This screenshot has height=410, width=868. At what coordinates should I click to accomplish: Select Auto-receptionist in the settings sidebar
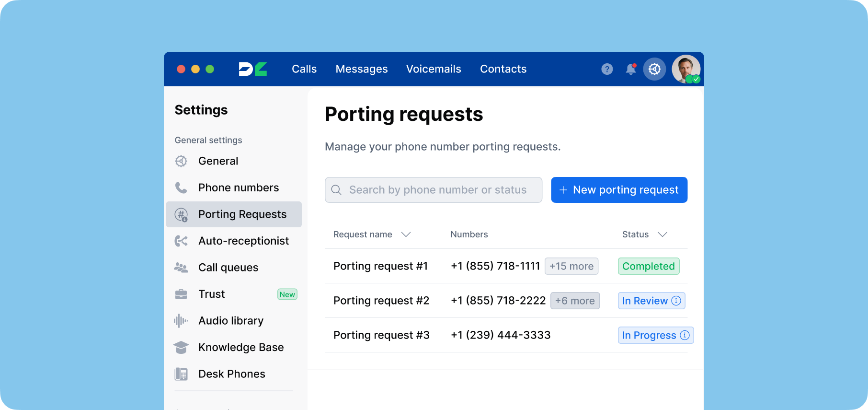(243, 241)
